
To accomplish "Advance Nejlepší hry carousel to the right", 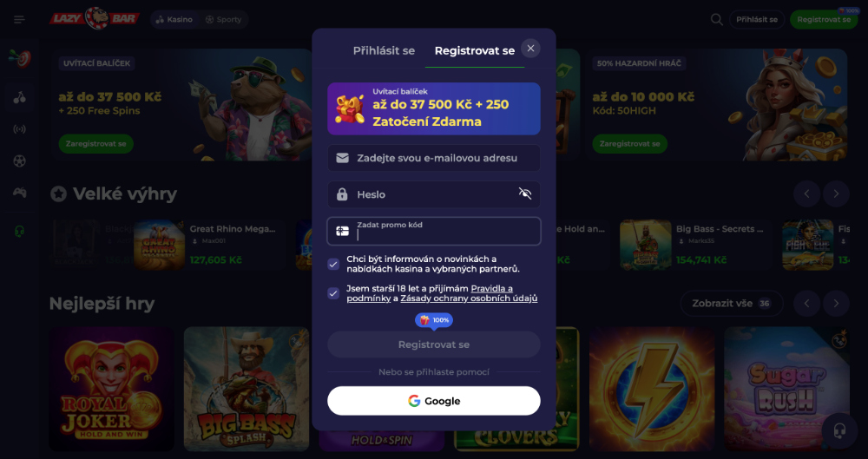I will [x=836, y=304].
